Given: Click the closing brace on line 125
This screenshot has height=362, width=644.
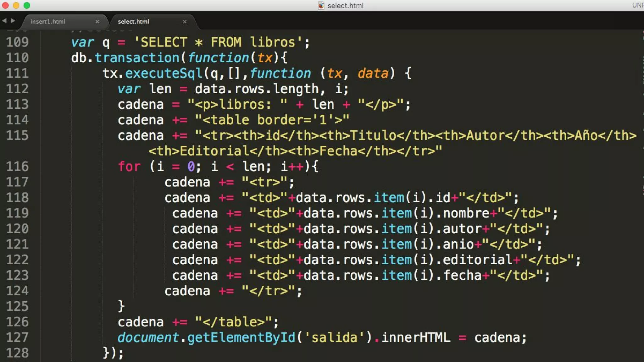Looking at the screenshot, I should pyautogui.click(x=121, y=306).
